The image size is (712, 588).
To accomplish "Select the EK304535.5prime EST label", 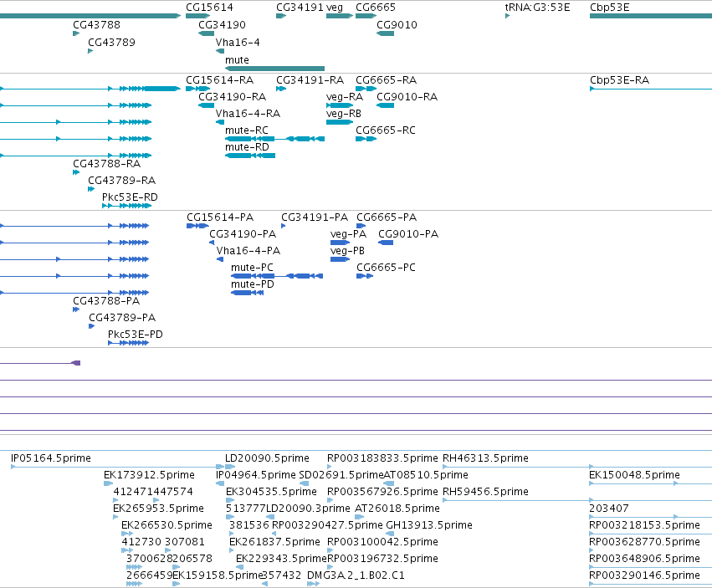I will point(271,492).
